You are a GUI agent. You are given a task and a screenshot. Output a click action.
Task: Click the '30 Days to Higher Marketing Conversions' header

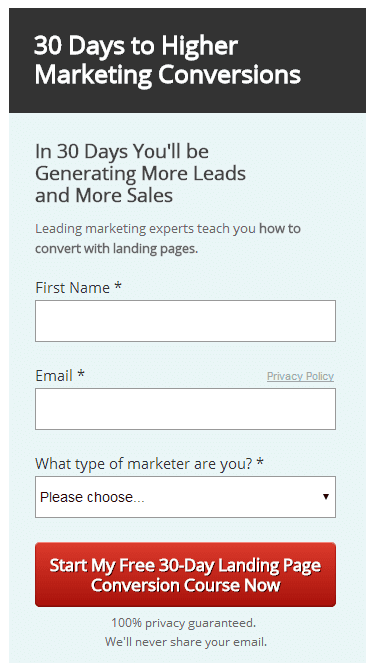pos(167,60)
